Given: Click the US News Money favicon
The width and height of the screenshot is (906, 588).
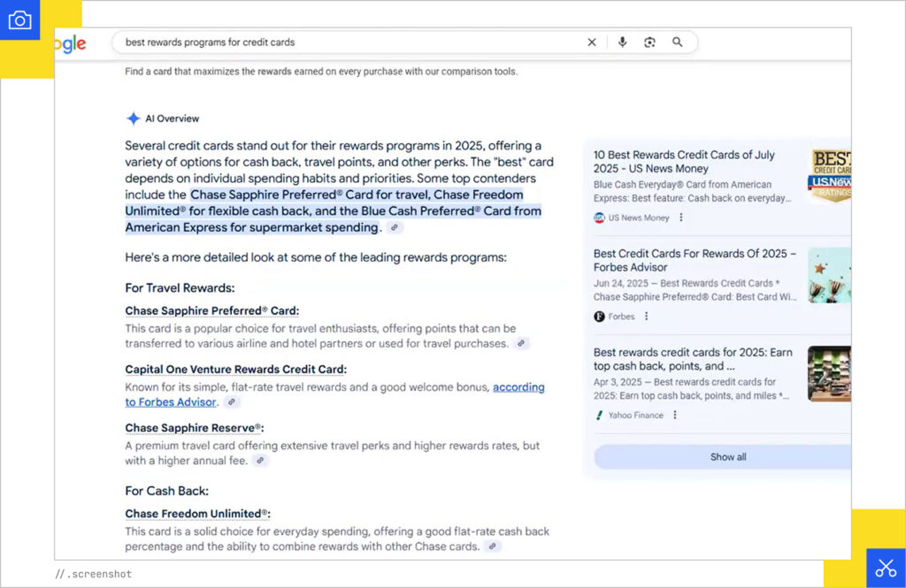Looking at the screenshot, I should click(599, 218).
